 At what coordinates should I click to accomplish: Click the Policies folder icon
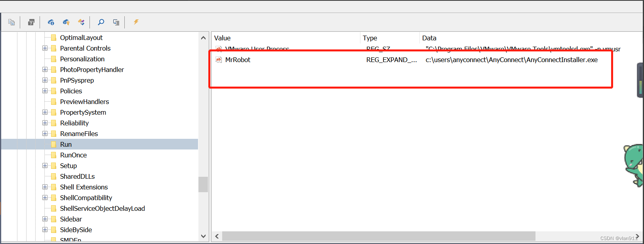click(54, 91)
